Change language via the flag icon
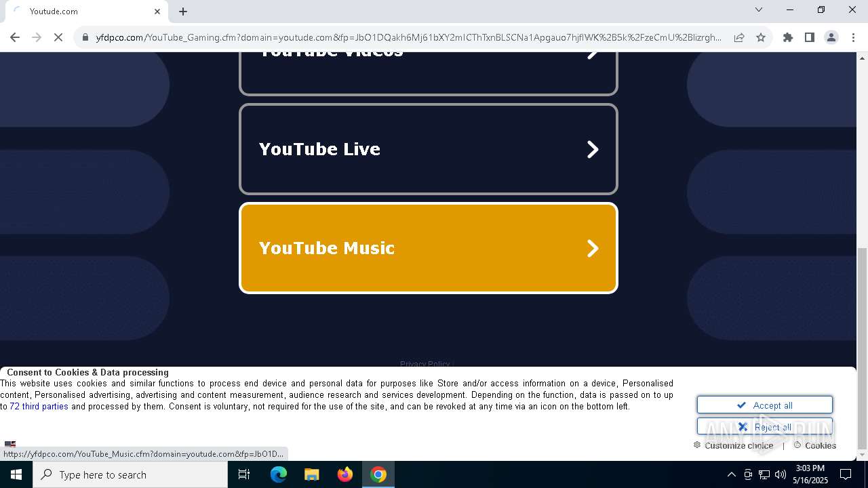Viewport: 868px width, 488px height. [10, 445]
